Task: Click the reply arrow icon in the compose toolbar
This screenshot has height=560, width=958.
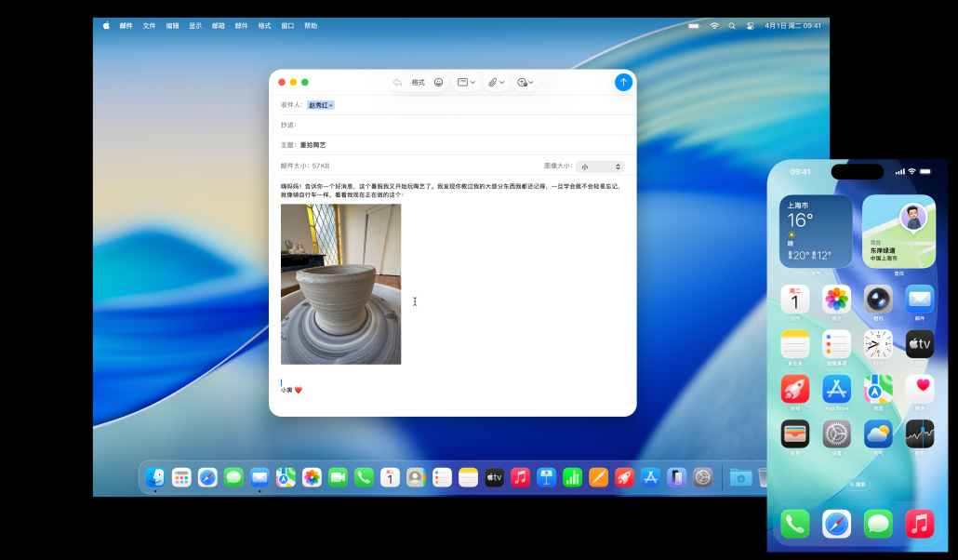Action: pyautogui.click(x=397, y=82)
